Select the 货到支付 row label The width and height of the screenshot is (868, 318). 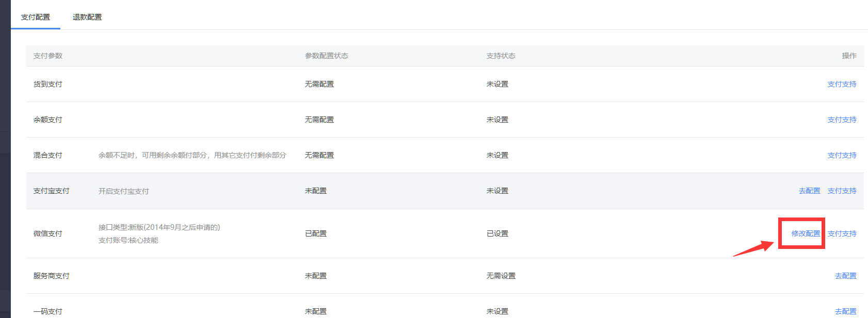click(48, 84)
